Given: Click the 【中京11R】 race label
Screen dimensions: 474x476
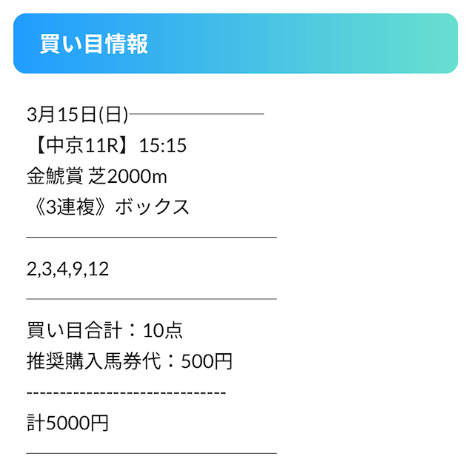Looking at the screenshot, I should 80,146.
